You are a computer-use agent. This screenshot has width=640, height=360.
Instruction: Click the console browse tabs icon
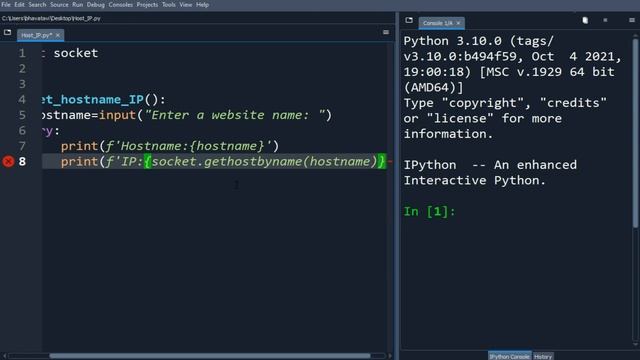409,20
